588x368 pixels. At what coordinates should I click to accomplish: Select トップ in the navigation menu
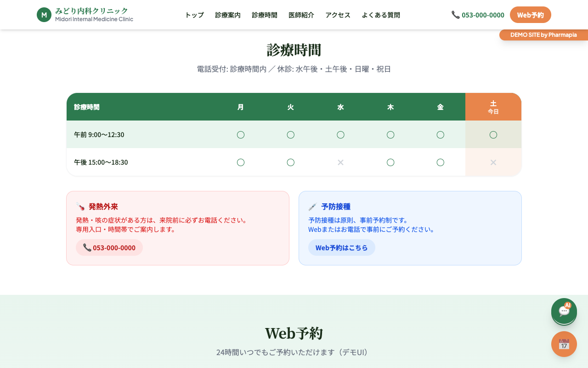194,15
